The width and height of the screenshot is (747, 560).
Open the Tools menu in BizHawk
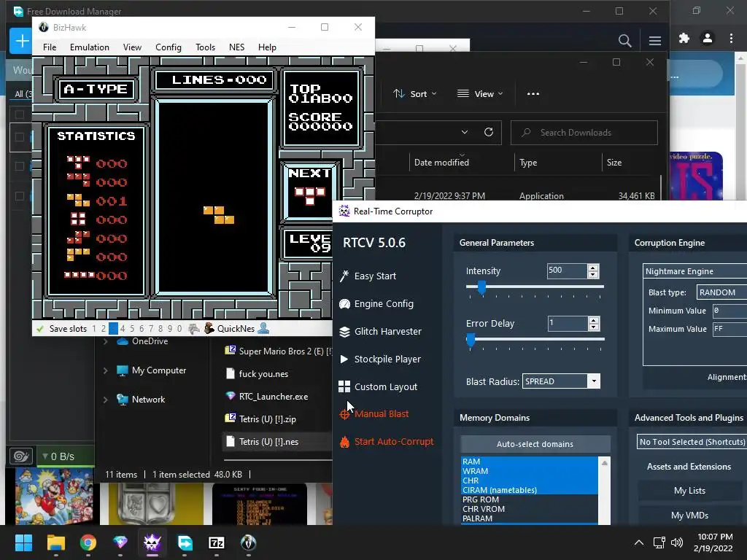[x=205, y=47]
